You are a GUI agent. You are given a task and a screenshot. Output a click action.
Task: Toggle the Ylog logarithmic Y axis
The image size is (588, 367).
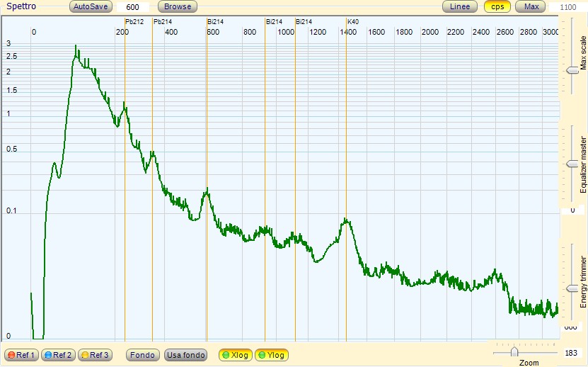pyautogui.click(x=272, y=355)
